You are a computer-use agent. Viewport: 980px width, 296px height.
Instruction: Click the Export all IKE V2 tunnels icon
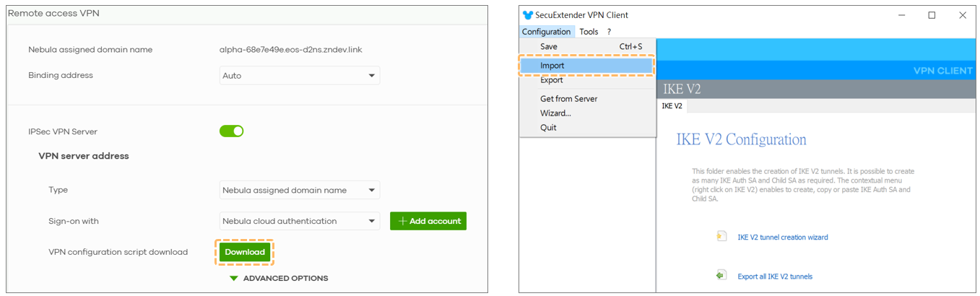[x=721, y=275]
